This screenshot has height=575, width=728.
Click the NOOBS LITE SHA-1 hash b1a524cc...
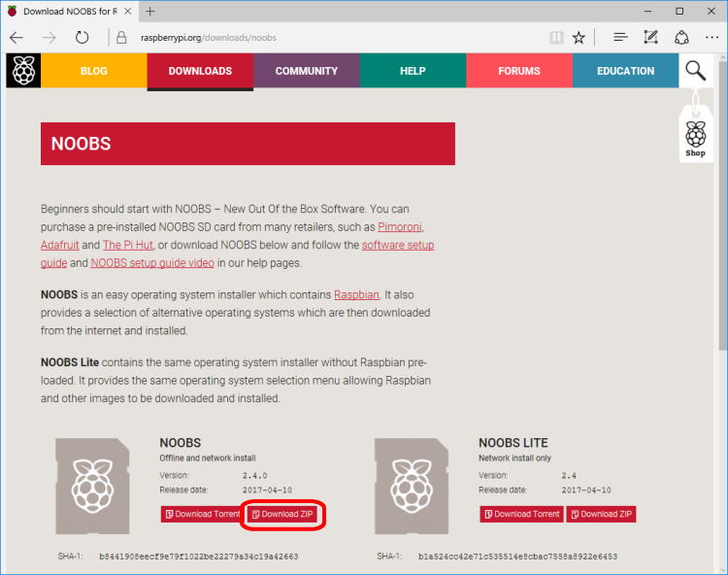point(517,557)
